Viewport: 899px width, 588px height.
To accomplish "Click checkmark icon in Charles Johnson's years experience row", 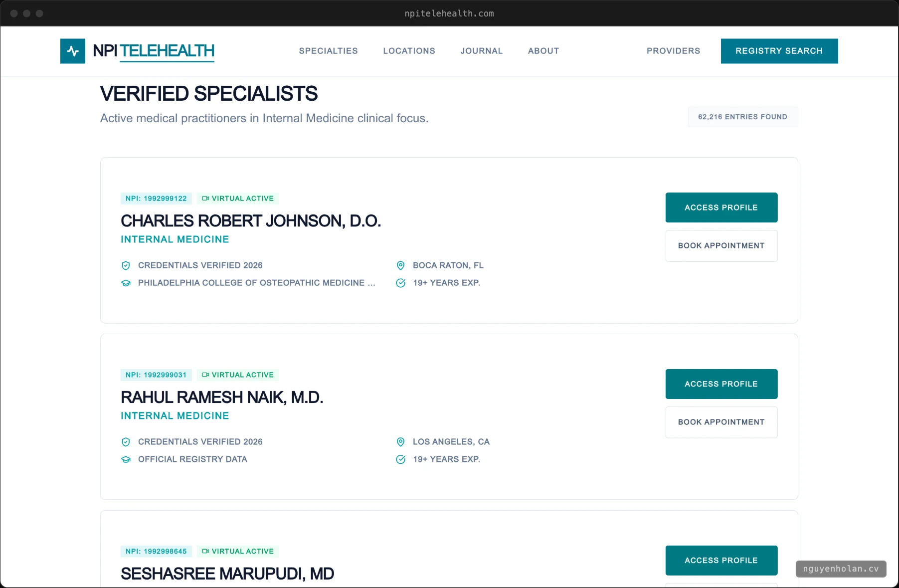I will [400, 283].
